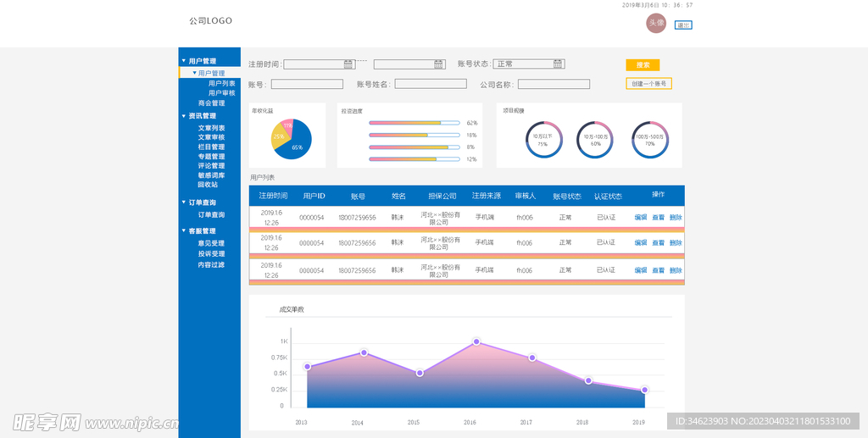This screenshot has height=438, width=868.
Task: Open calendar for registration end date
Action: pyautogui.click(x=438, y=64)
